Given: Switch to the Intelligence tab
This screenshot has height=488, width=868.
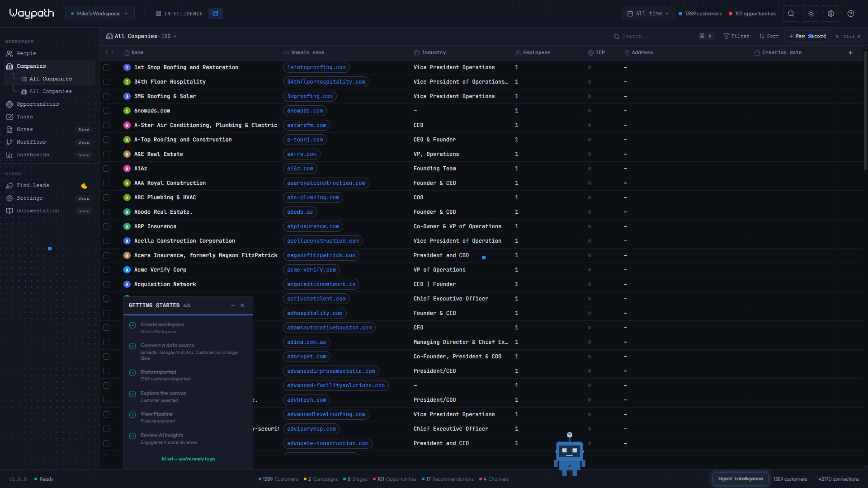Looking at the screenshot, I should click(x=179, y=14).
